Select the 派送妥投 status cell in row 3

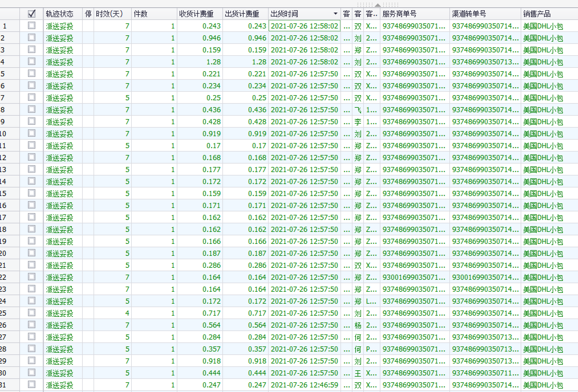63,50
